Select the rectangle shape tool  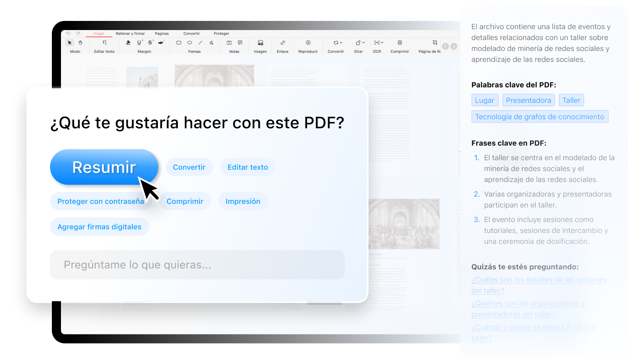click(x=179, y=43)
